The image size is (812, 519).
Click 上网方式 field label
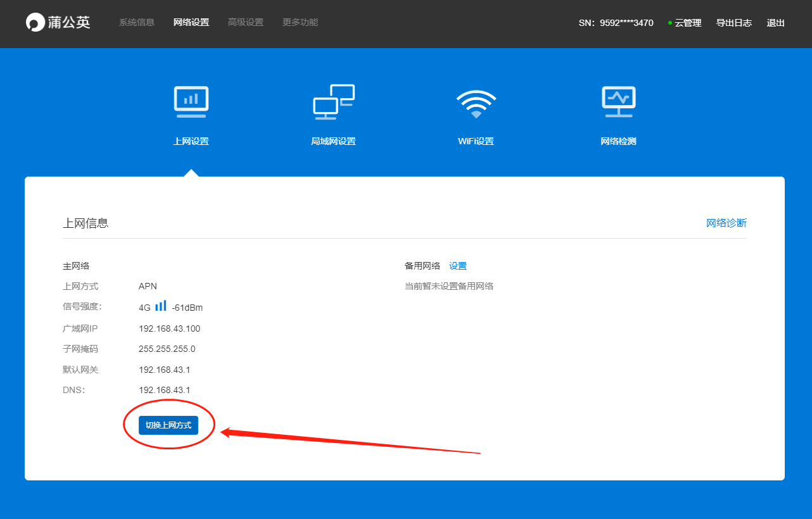80,286
